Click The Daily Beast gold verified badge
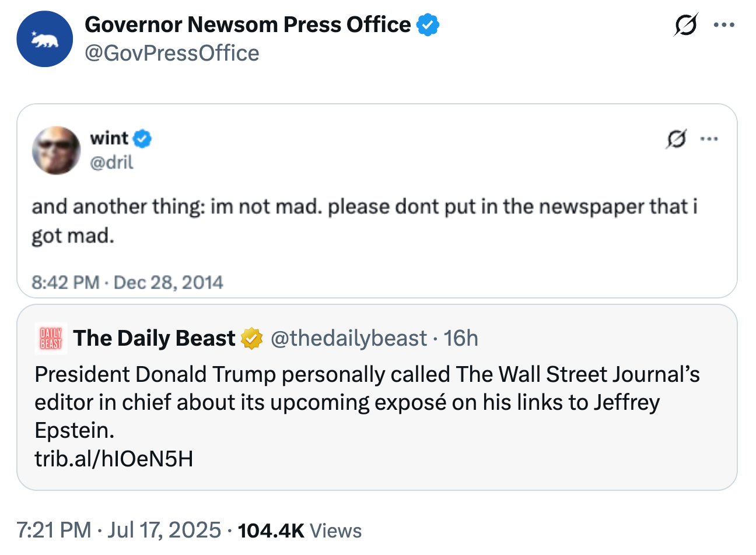756x555 pixels. (251, 339)
